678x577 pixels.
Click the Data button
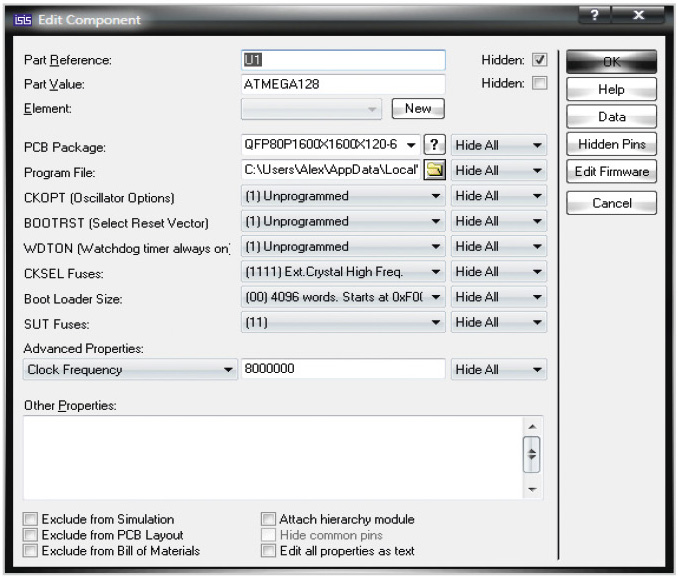(611, 116)
